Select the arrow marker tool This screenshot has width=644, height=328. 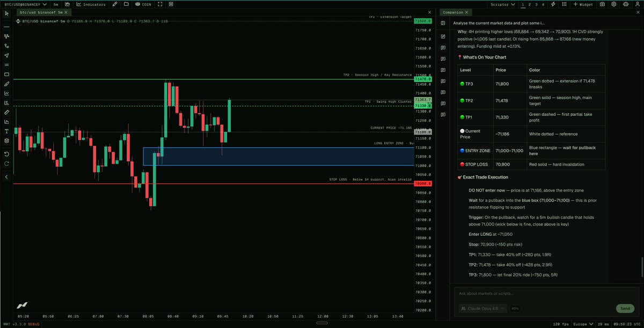point(6,55)
